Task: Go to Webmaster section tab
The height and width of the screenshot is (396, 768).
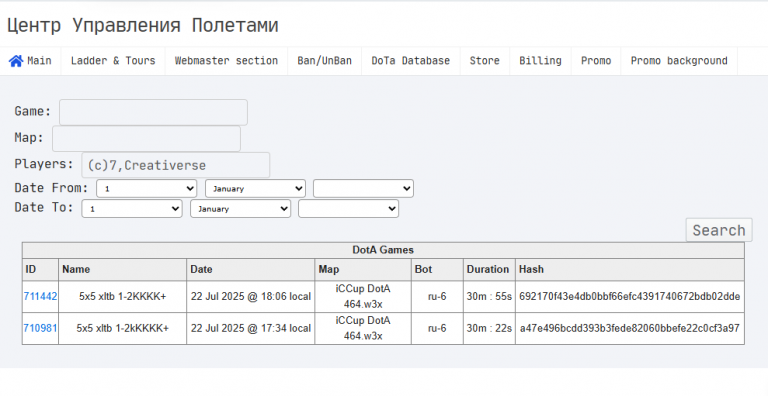Action: pyautogui.click(x=226, y=61)
